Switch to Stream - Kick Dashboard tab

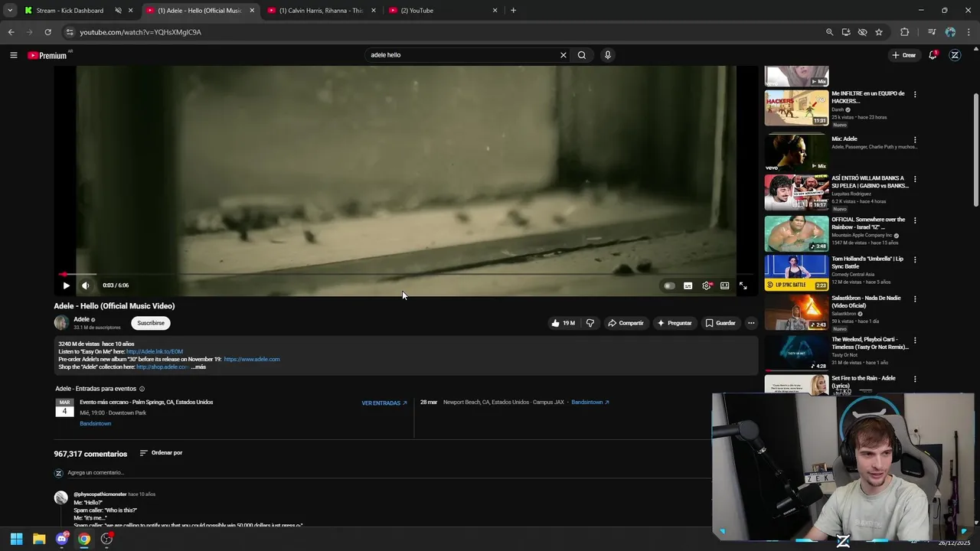tap(70, 11)
